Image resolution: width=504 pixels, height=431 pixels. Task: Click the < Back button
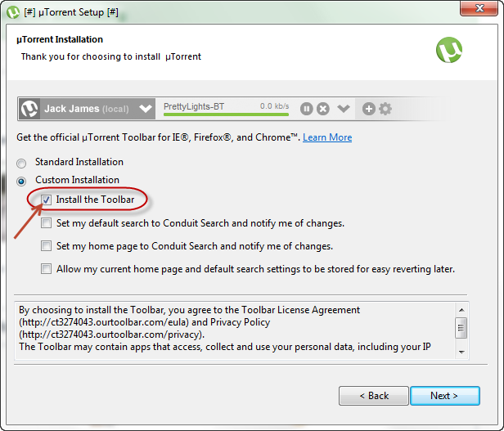tap(374, 396)
